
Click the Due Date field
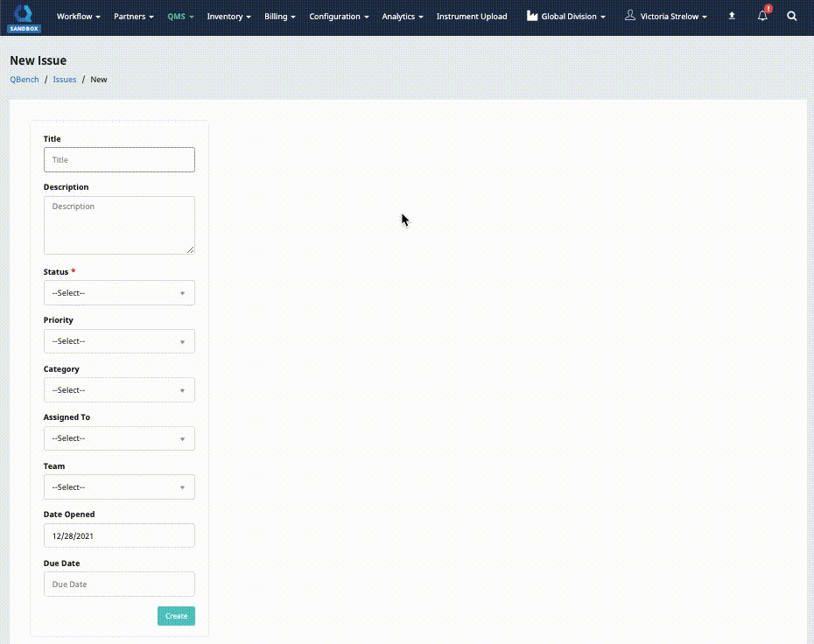coord(119,584)
